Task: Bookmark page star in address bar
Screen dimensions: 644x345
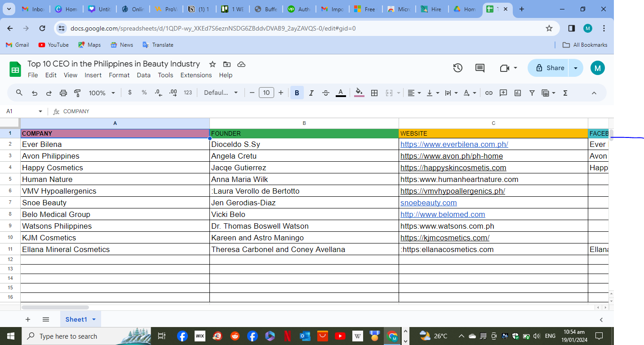Action: [x=549, y=28]
